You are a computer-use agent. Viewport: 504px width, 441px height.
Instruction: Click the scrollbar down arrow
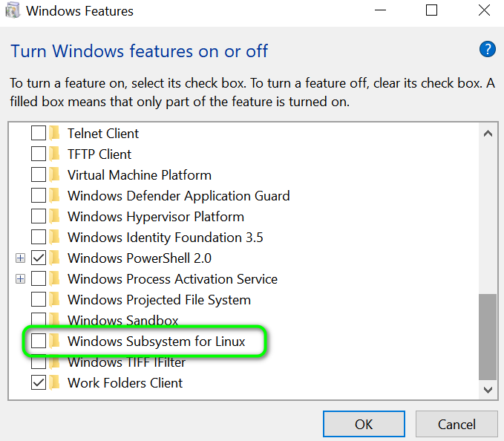tap(488, 389)
